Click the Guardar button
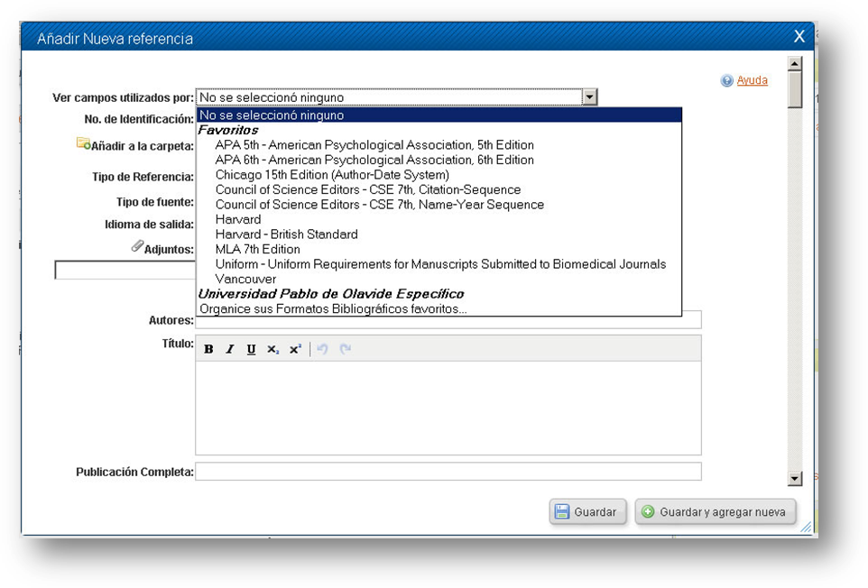This screenshot has width=868, height=588. pos(587,511)
